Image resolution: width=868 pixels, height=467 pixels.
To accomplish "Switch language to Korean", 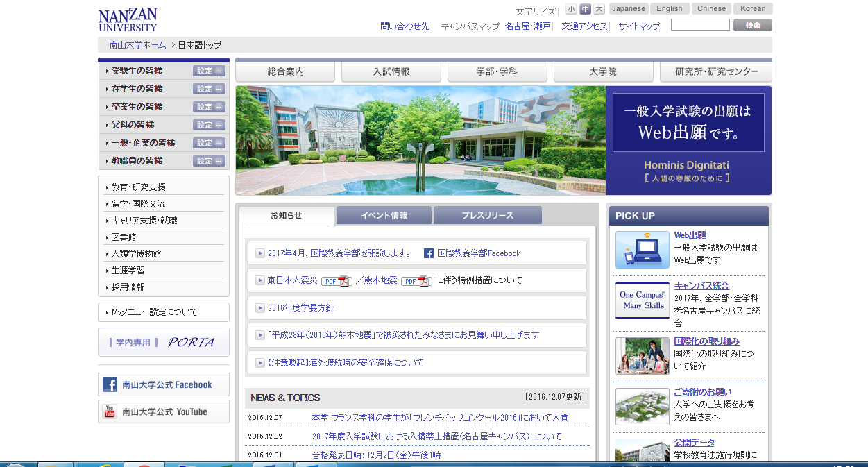I will (x=754, y=9).
